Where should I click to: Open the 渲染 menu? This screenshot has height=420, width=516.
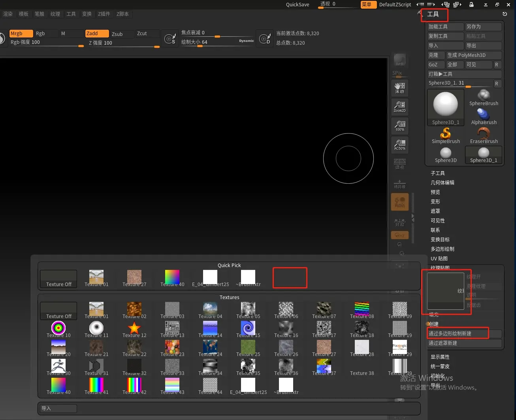8,14
